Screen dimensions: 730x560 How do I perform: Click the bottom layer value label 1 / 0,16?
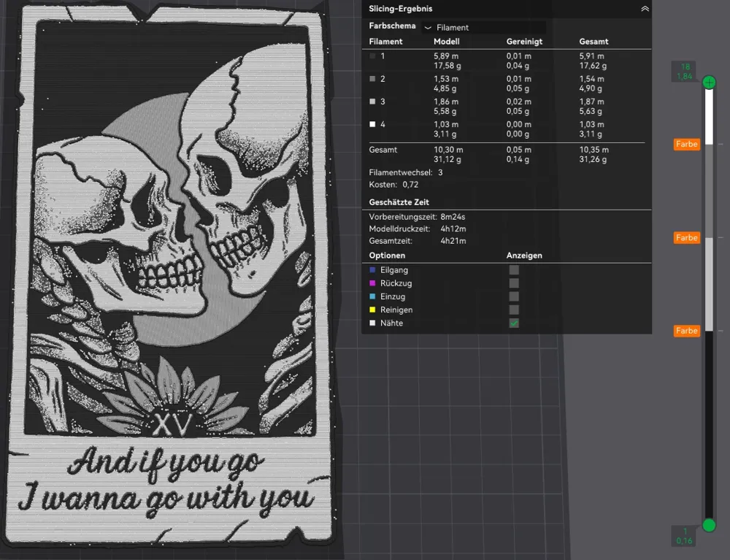(x=685, y=536)
